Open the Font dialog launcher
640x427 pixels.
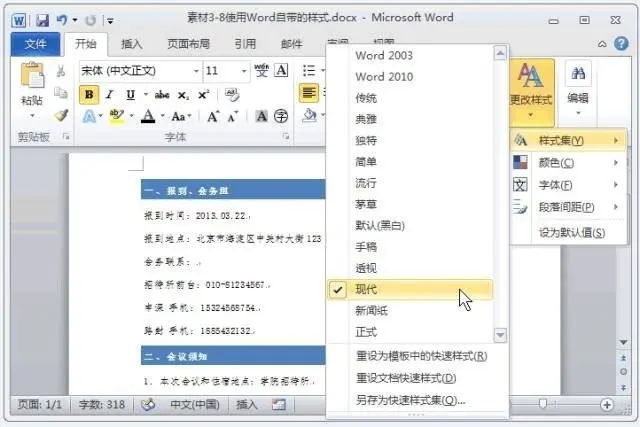point(286,137)
